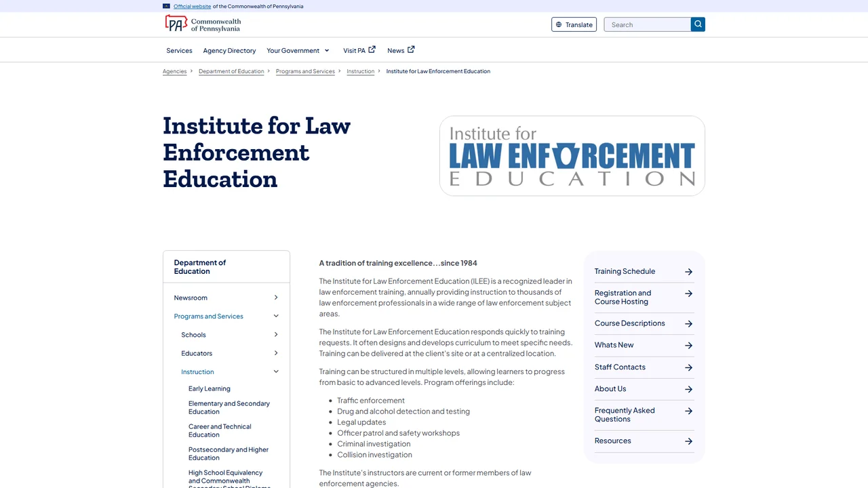Expand the Newsroom sidebar chevron

pyautogui.click(x=276, y=298)
